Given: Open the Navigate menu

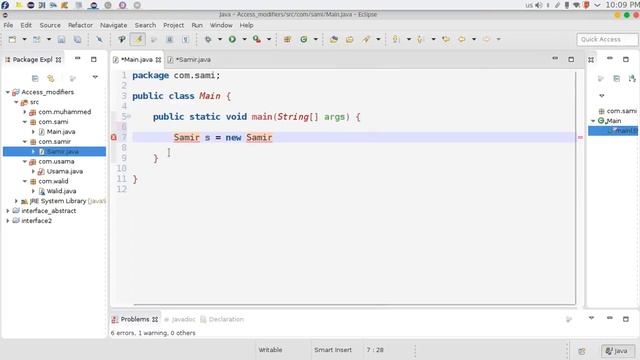Looking at the screenshot, I should pos(113,25).
